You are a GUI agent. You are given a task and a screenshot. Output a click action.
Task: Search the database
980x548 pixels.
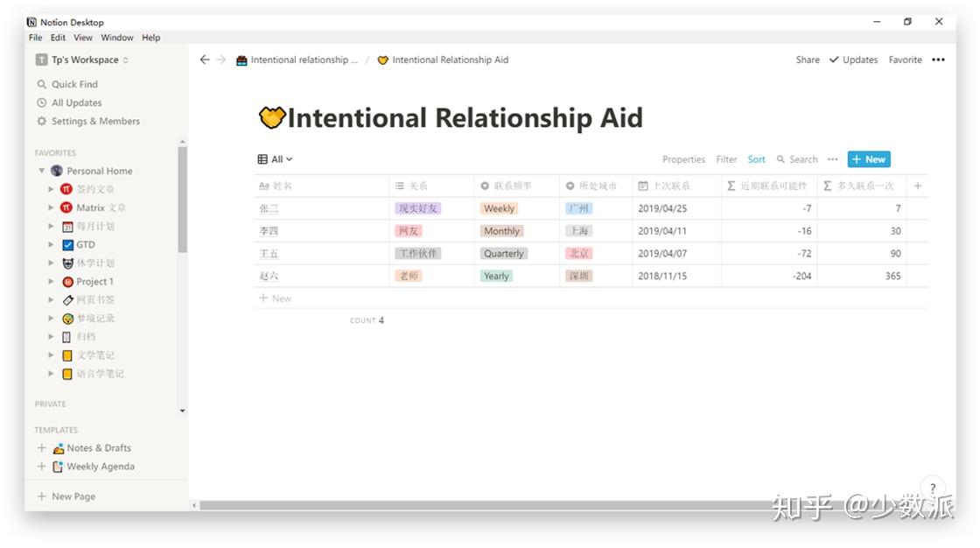(797, 159)
